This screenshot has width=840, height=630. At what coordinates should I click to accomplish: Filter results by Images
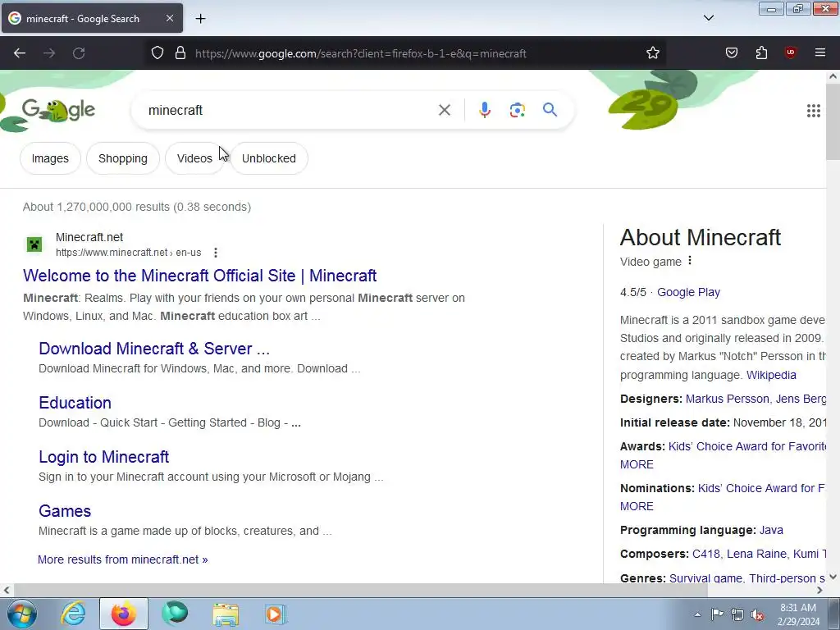pyautogui.click(x=50, y=158)
